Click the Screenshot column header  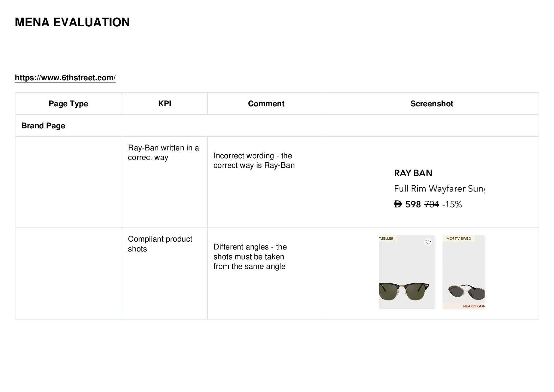tap(432, 104)
